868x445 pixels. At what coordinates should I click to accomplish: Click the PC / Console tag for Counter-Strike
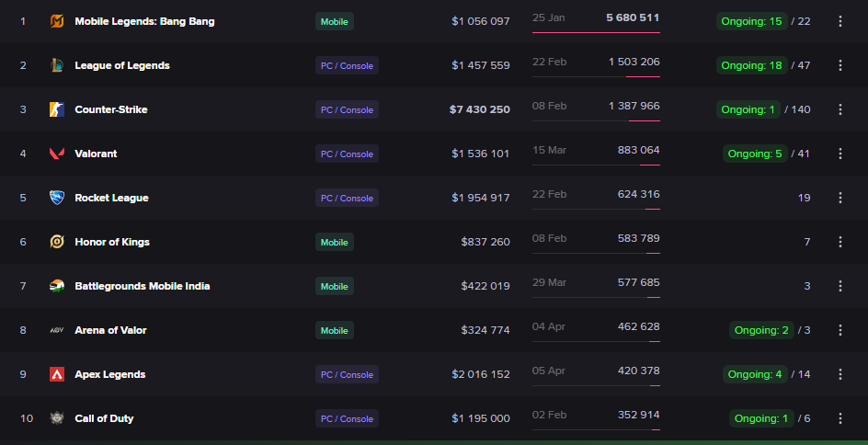347,109
